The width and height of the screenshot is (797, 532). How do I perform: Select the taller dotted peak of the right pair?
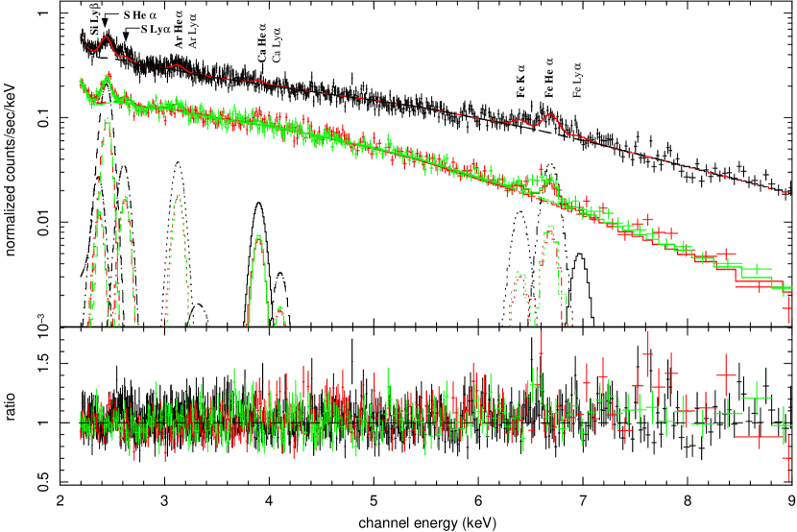point(549,229)
